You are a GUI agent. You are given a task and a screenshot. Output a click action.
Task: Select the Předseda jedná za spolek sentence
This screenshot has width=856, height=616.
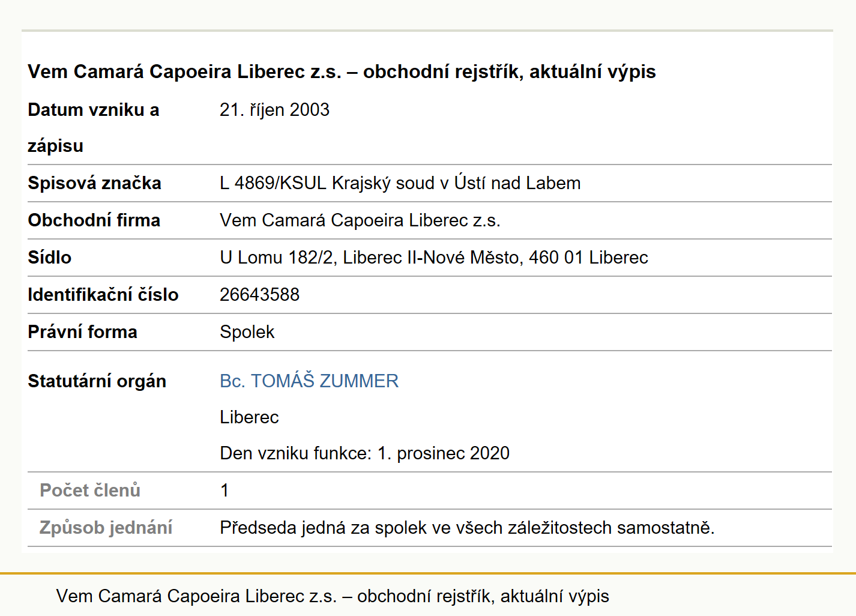click(x=467, y=528)
